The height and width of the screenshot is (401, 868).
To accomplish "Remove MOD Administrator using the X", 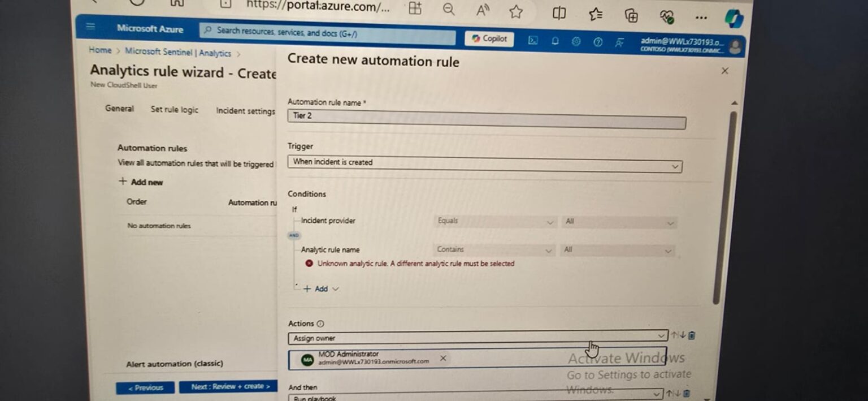I will [443, 358].
